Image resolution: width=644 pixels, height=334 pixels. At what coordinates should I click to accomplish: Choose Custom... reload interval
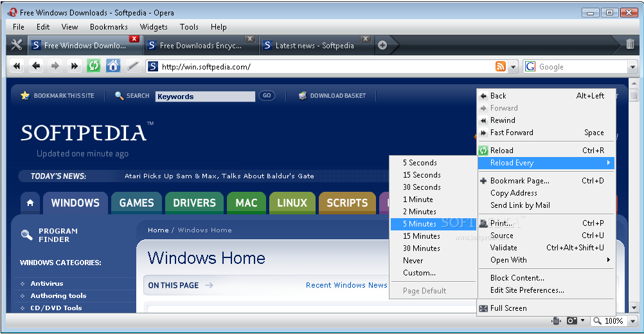[433, 273]
